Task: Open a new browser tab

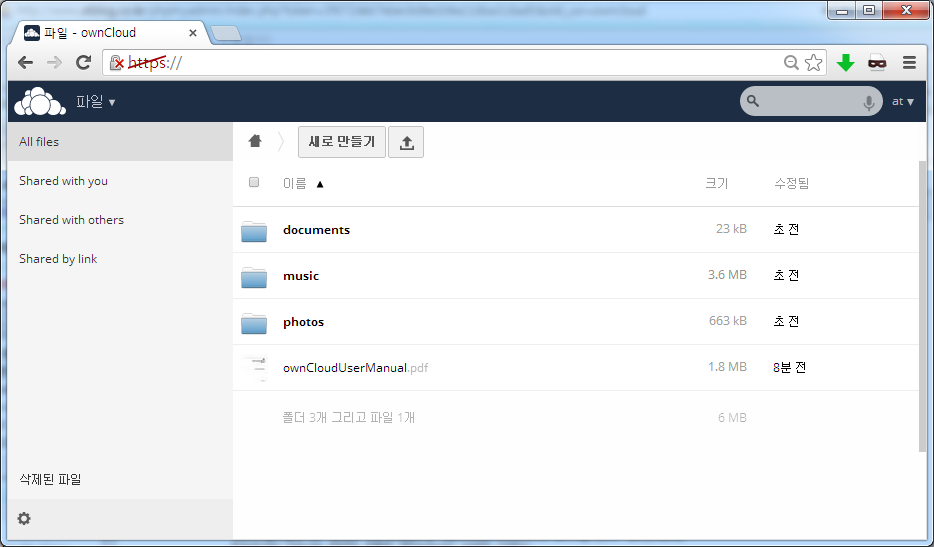Action: [x=226, y=33]
